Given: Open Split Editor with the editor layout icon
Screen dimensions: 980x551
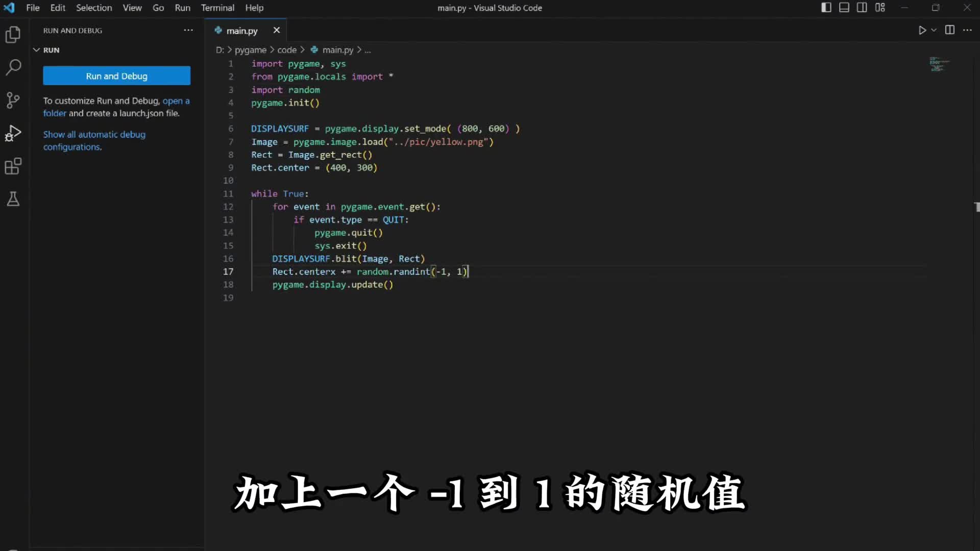Looking at the screenshot, I should 950,30.
